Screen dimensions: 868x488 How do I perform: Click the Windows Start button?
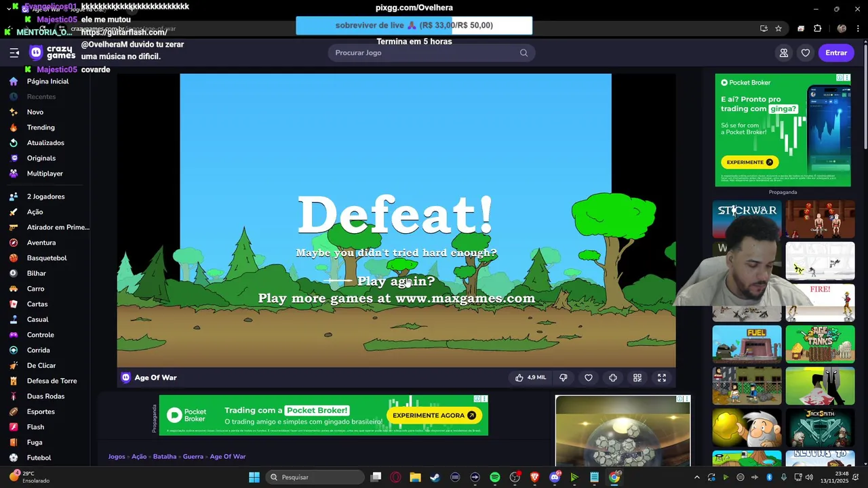(x=254, y=477)
